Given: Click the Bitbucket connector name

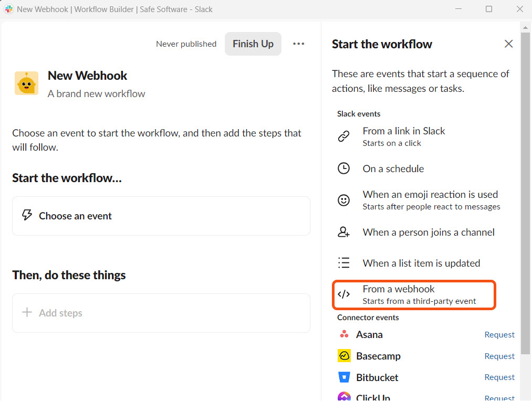Looking at the screenshot, I should pos(377,377).
